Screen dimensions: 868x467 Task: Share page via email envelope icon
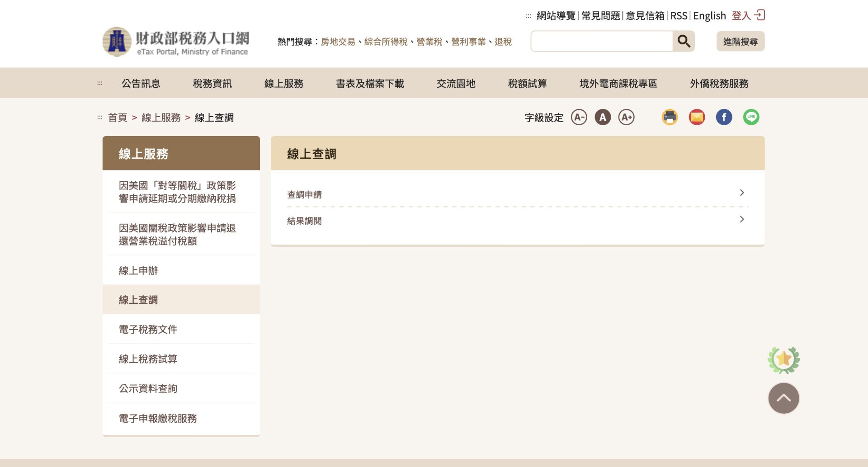tap(697, 118)
